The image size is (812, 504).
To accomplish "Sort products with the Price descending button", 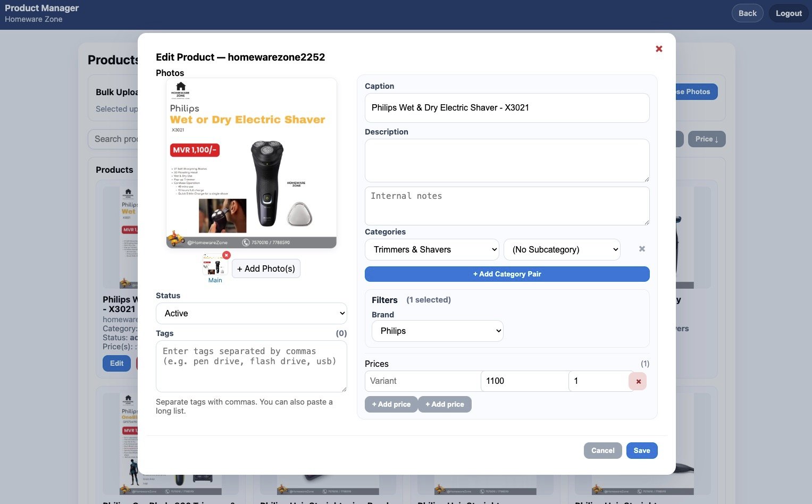I will point(706,139).
